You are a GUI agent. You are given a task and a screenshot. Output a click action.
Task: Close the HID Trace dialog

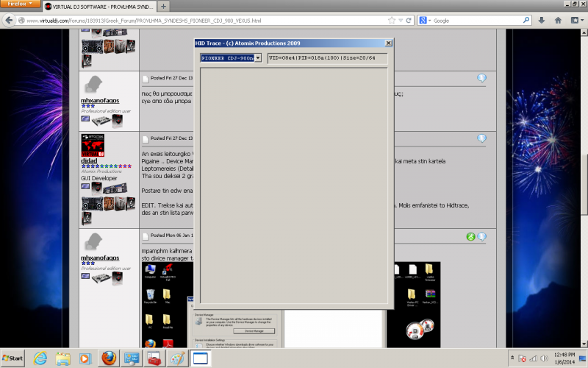389,43
